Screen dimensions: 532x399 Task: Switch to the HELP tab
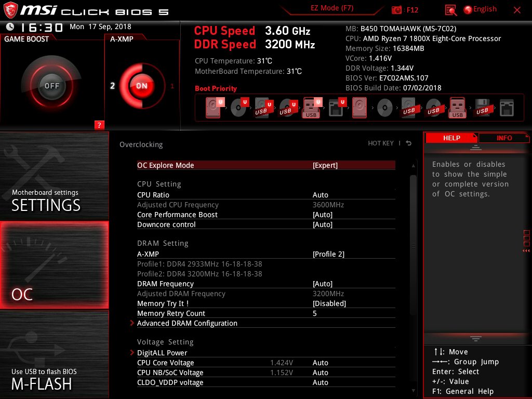click(x=451, y=138)
